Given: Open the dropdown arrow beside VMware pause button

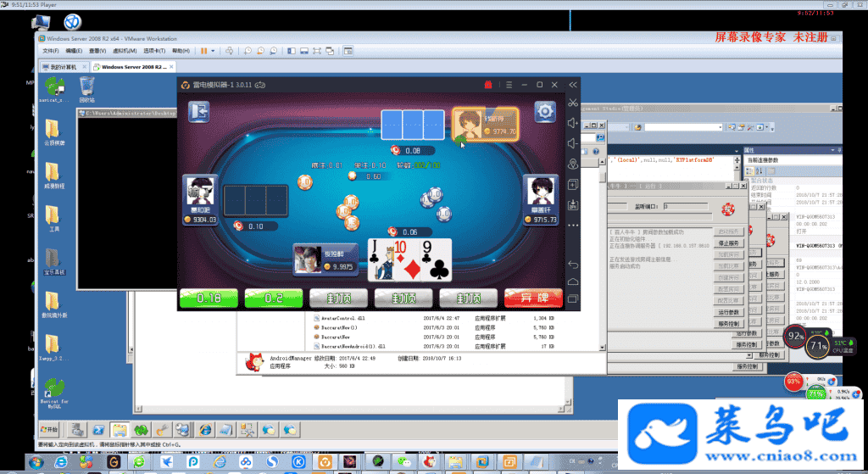Looking at the screenshot, I should click(213, 51).
